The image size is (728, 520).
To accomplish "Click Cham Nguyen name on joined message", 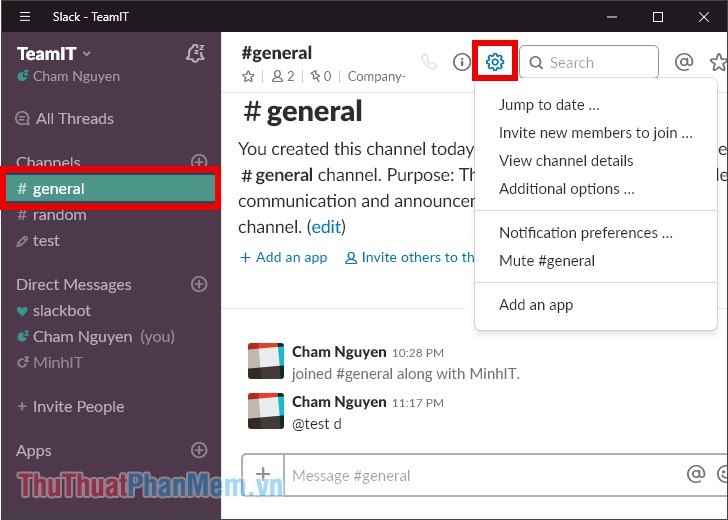I will click(339, 352).
